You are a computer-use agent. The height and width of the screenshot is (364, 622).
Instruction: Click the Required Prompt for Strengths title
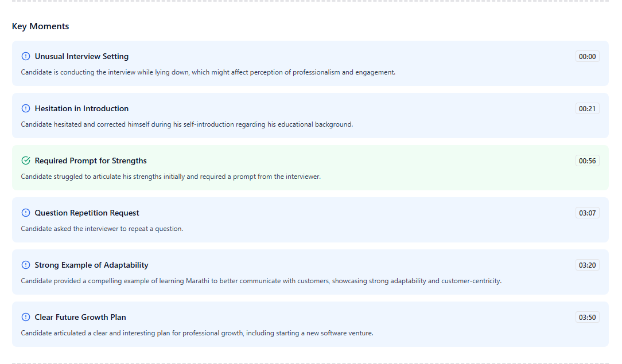(x=91, y=161)
